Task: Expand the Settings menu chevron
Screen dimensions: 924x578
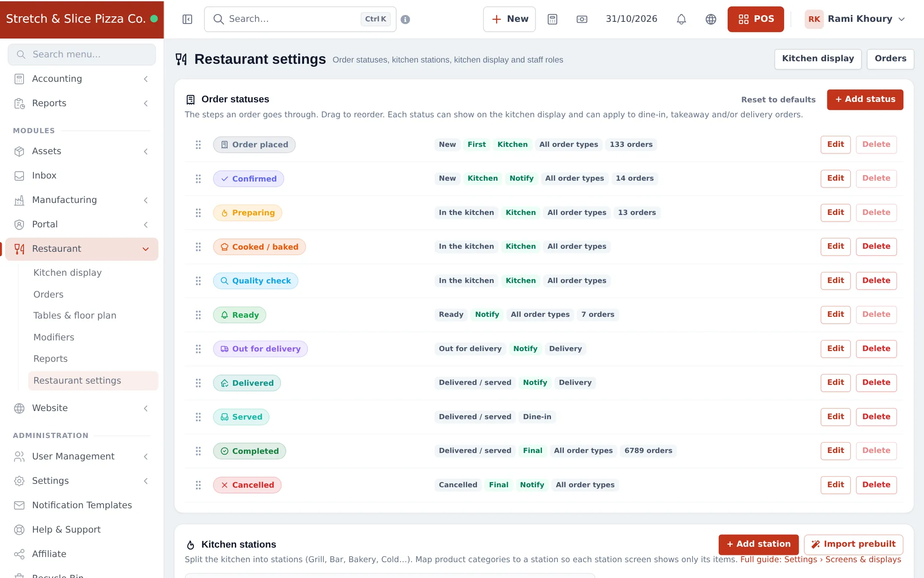Action: pos(146,481)
